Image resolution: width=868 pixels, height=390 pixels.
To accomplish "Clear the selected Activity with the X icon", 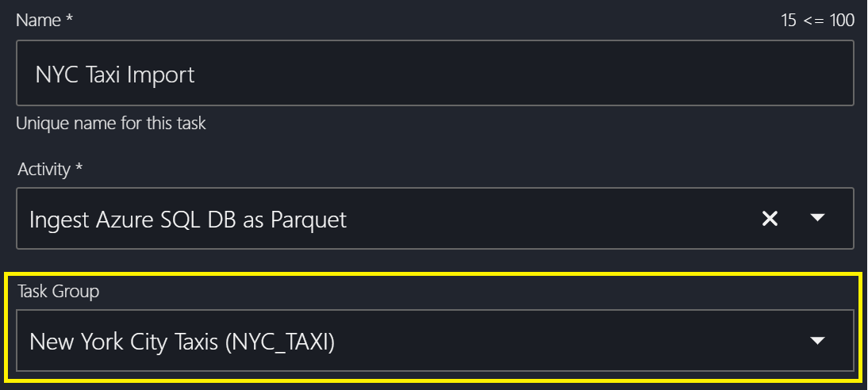I will 770,219.
